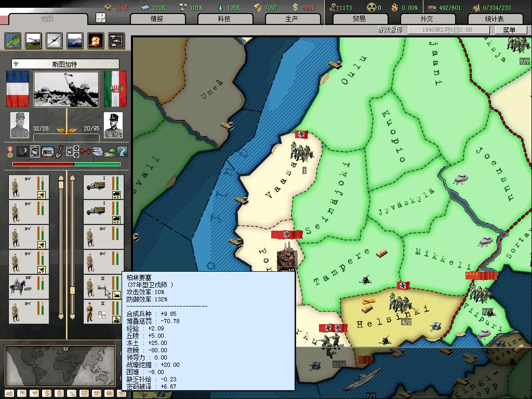Open the 菜单 (menu) button

(x=509, y=30)
